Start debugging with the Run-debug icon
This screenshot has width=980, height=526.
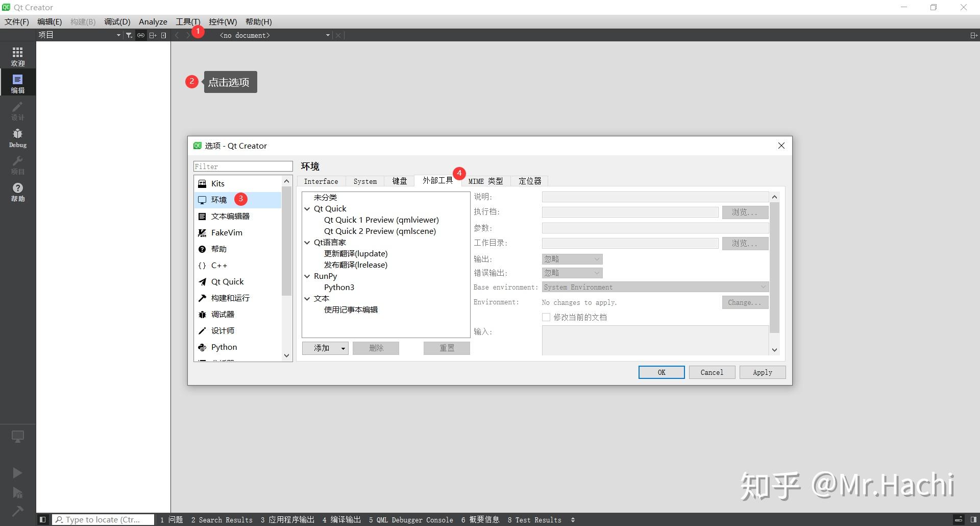(17, 493)
